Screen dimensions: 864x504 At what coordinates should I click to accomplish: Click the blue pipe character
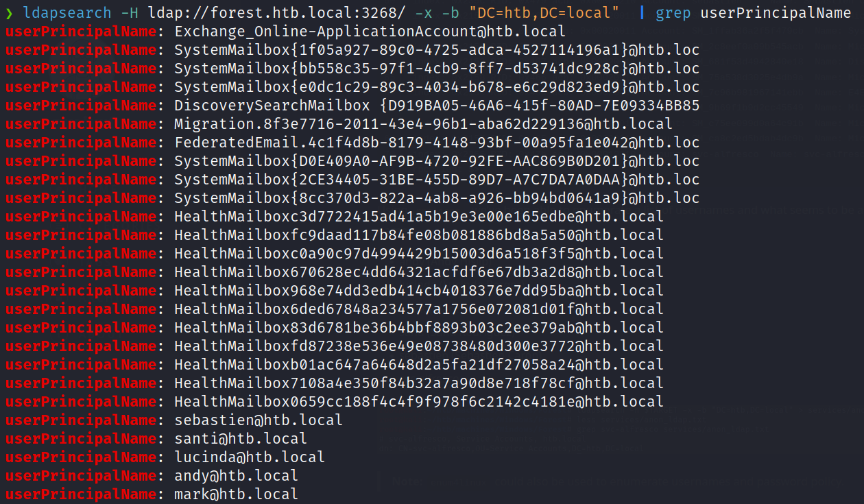642,13
